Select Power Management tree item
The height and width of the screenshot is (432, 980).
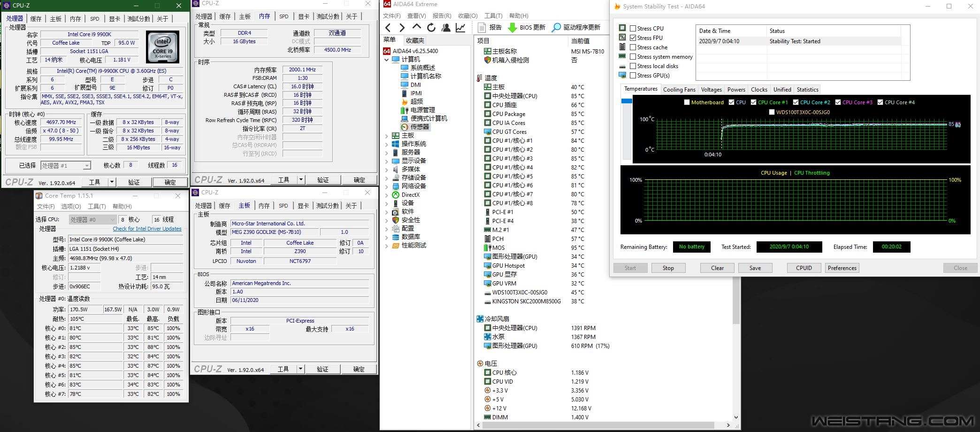(x=423, y=110)
